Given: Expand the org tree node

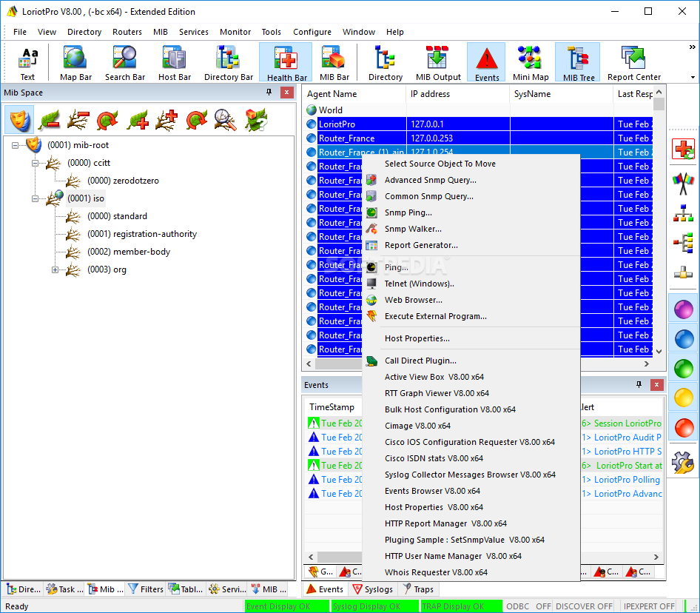Looking at the screenshot, I should 55,269.
